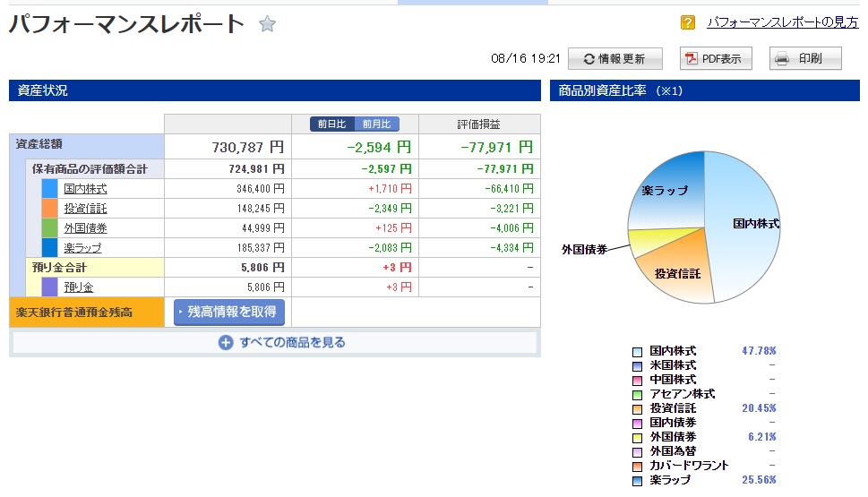Click the orange swatch beside 投資信託 row

(50, 209)
